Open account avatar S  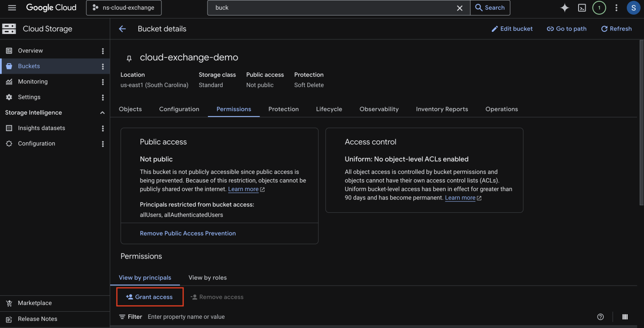pos(633,8)
